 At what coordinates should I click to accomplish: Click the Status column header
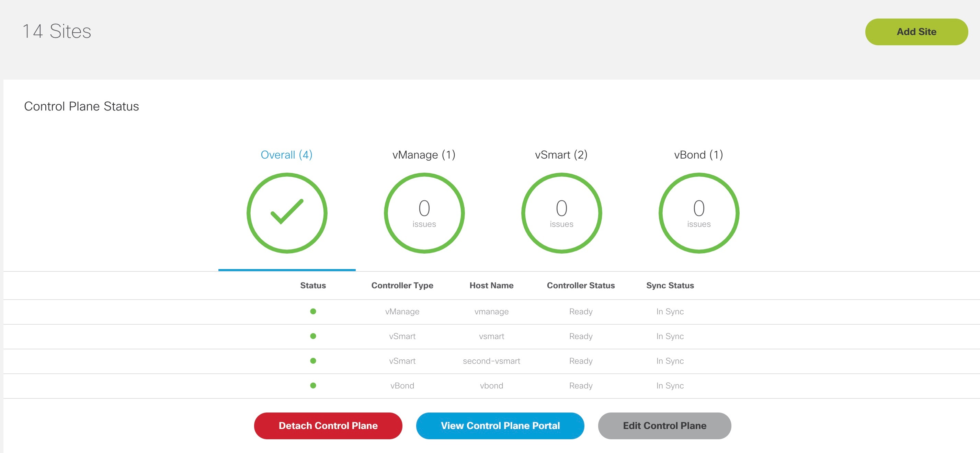click(x=313, y=285)
